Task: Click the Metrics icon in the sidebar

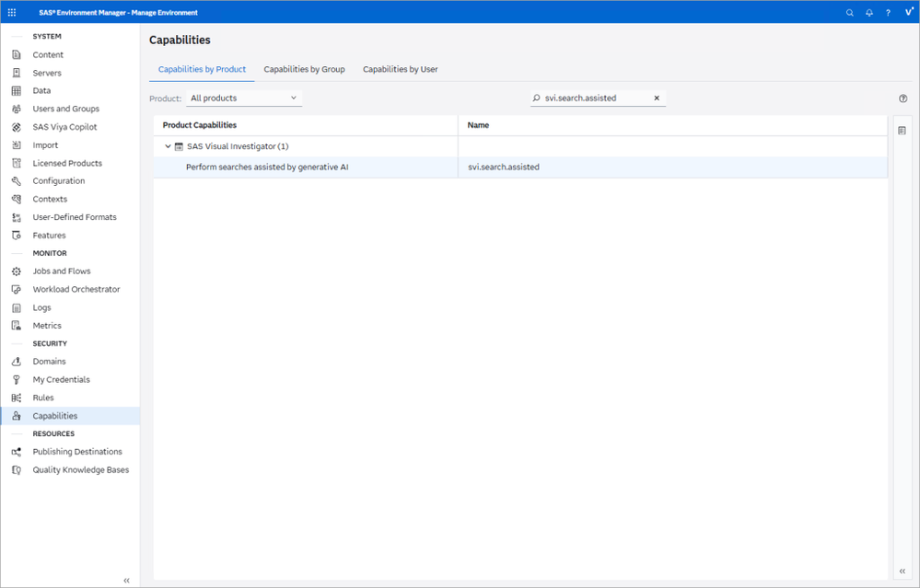Action: [x=17, y=326]
